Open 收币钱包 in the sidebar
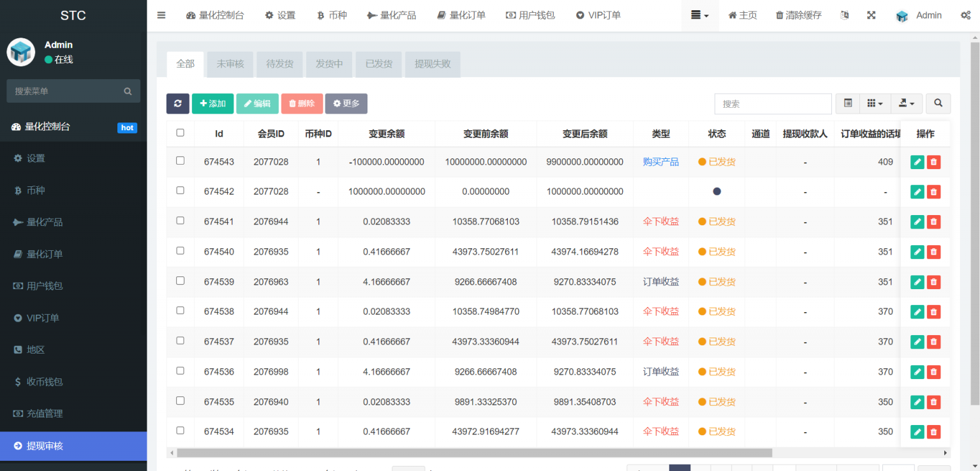Image resolution: width=980 pixels, height=471 pixels. click(x=73, y=382)
